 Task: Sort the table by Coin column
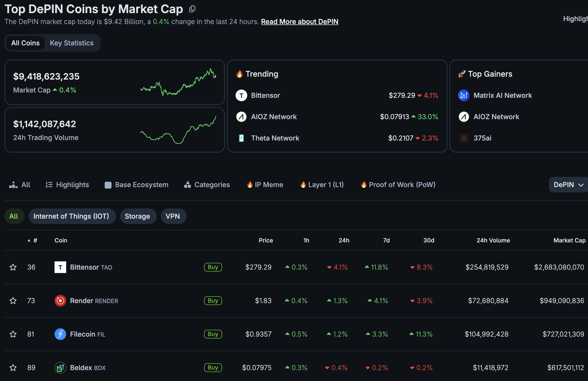61,240
